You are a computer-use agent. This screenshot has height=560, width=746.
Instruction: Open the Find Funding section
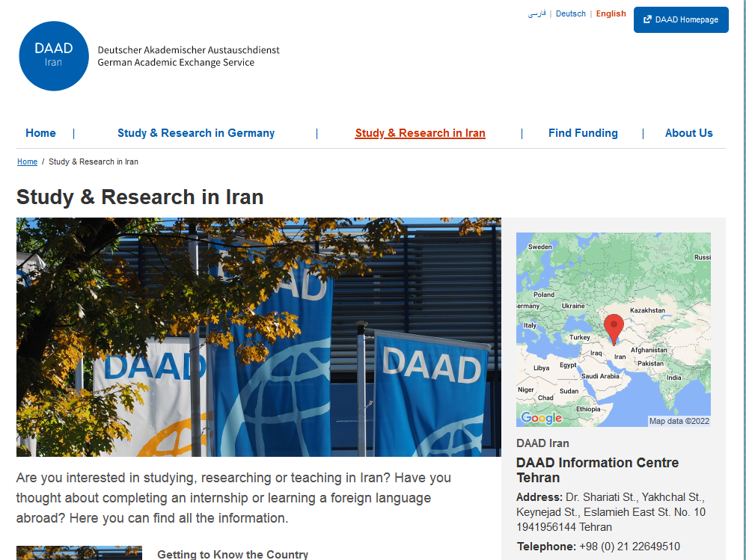(583, 133)
